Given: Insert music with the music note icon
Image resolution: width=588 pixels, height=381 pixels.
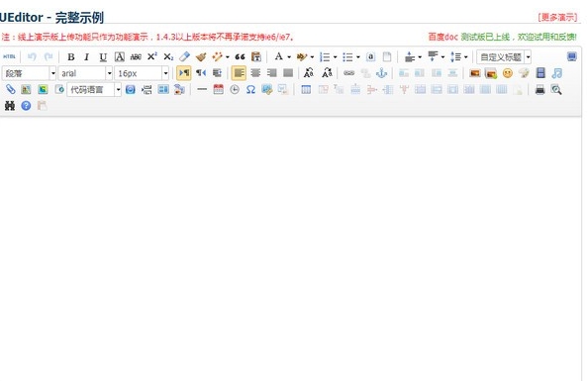Looking at the screenshot, I should [557, 73].
